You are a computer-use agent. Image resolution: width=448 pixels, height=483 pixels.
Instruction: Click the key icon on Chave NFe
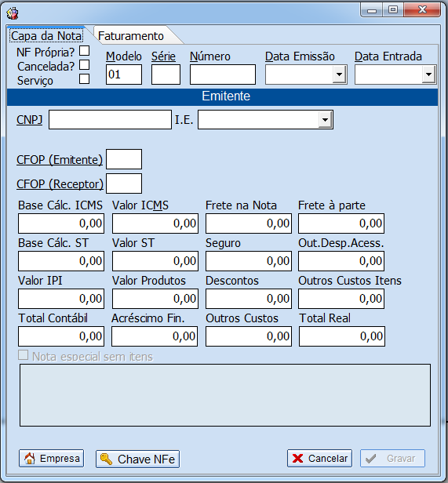[106, 459]
